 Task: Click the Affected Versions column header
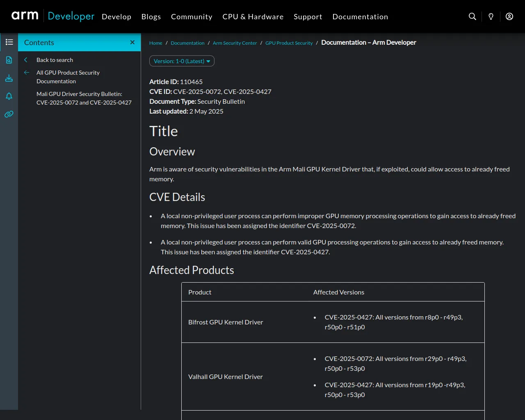339,292
